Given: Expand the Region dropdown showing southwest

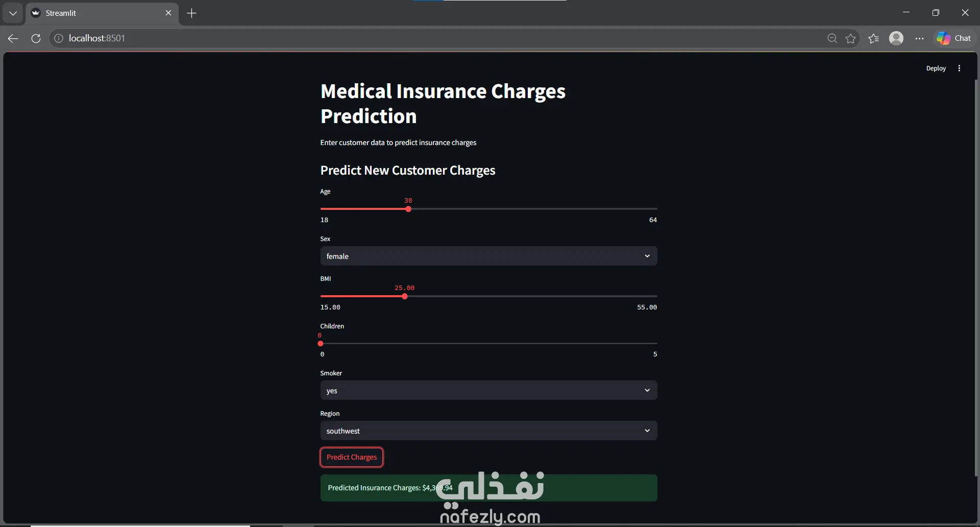Looking at the screenshot, I should click(488, 430).
